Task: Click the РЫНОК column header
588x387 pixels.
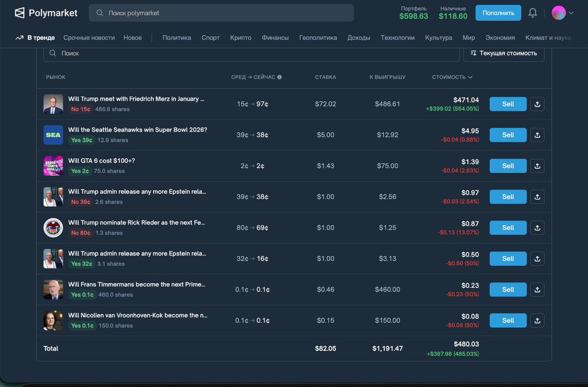Action: click(x=55, y=77)
